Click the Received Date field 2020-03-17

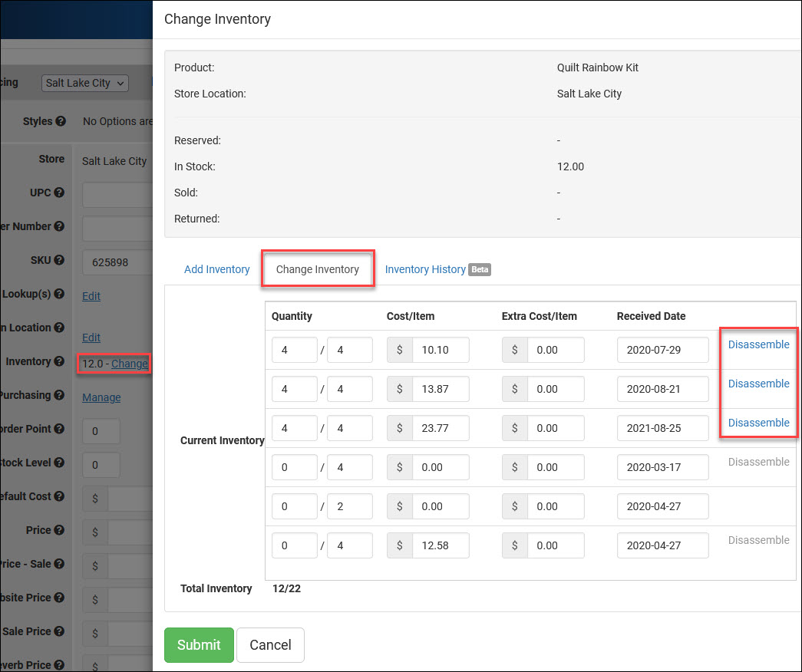click(x=662, y=467)
